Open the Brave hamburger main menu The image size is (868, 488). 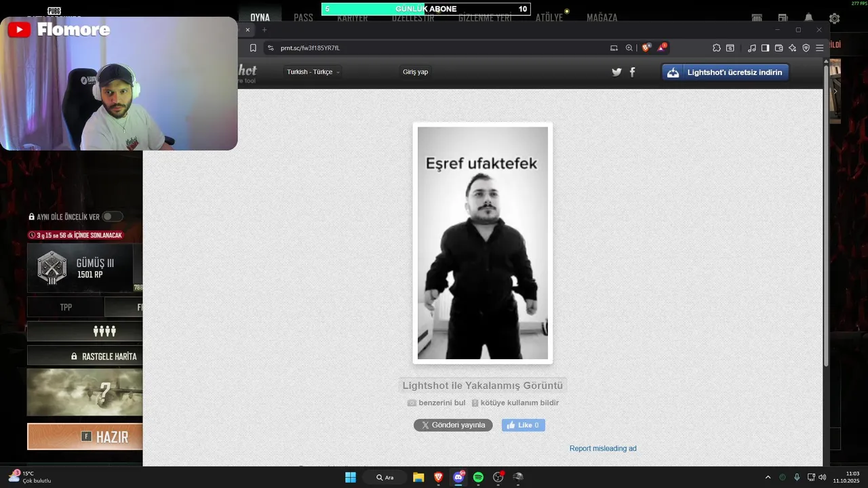(x=820, y=48)
